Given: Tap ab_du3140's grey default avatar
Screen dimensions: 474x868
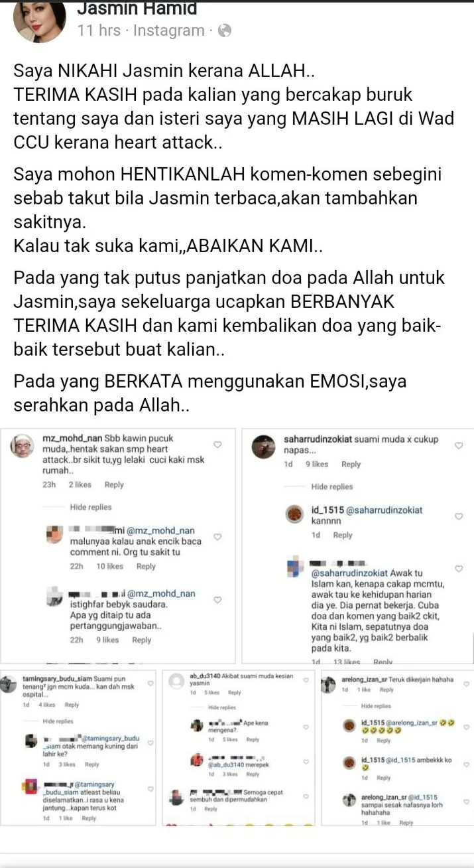Looking at the screenshot, I should [176, 680].
